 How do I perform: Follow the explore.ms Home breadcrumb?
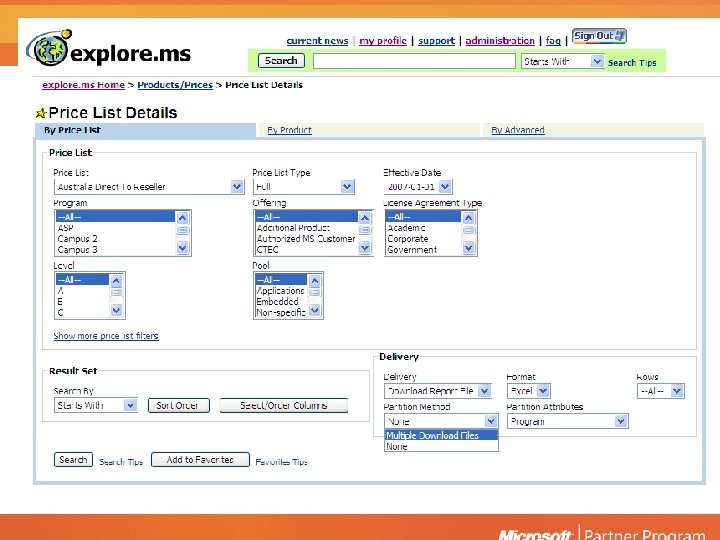[83, 85]
